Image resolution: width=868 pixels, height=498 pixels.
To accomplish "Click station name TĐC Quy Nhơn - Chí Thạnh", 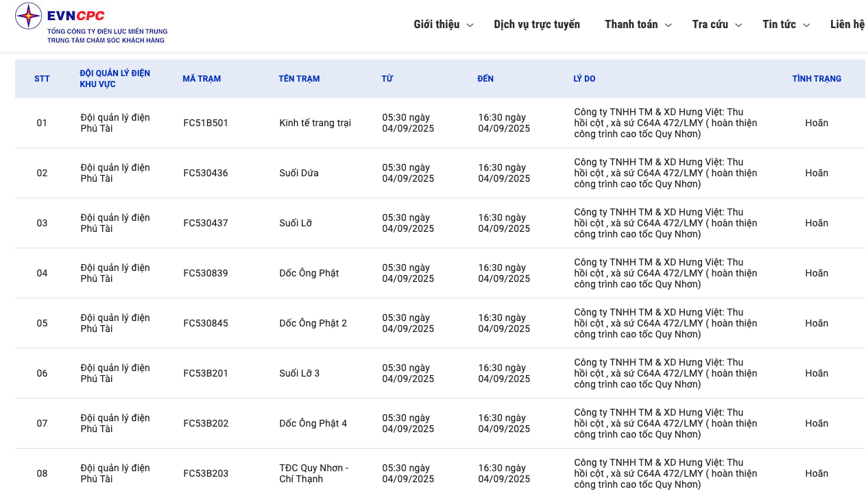I will 314,473.
